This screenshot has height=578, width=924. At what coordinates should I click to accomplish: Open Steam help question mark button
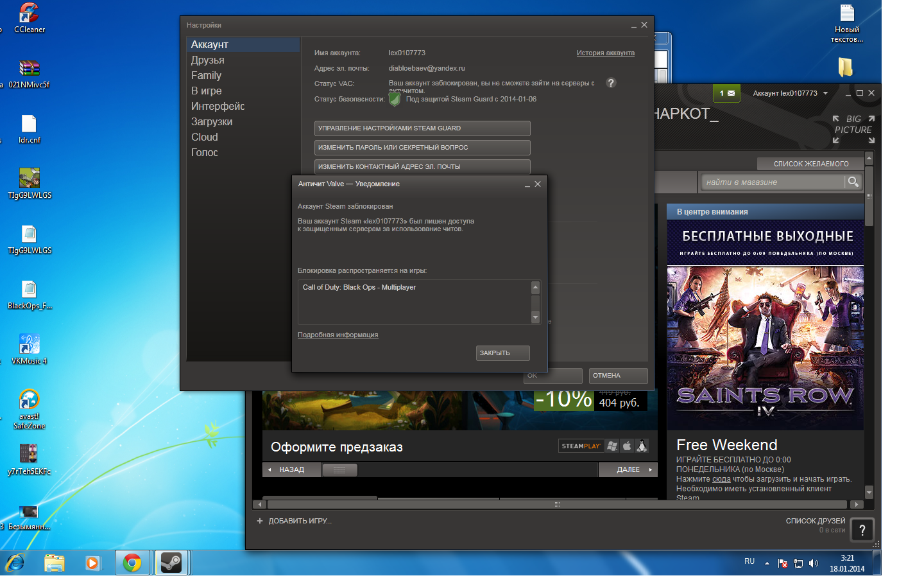click(862, 530)
